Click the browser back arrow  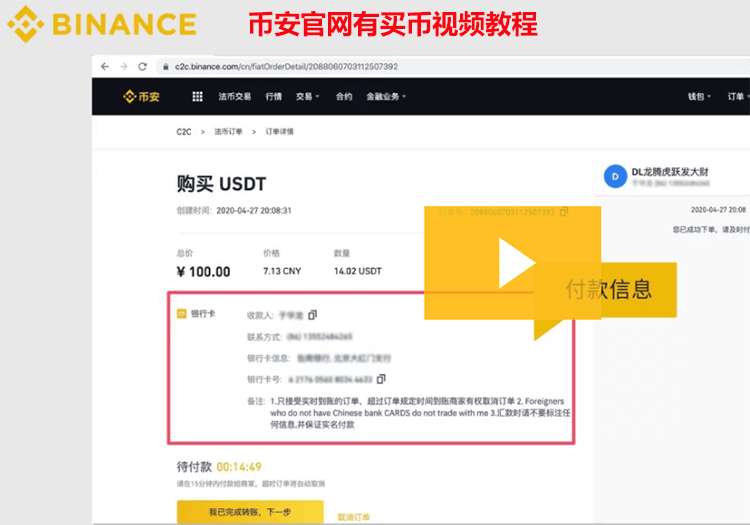(105, 66)
